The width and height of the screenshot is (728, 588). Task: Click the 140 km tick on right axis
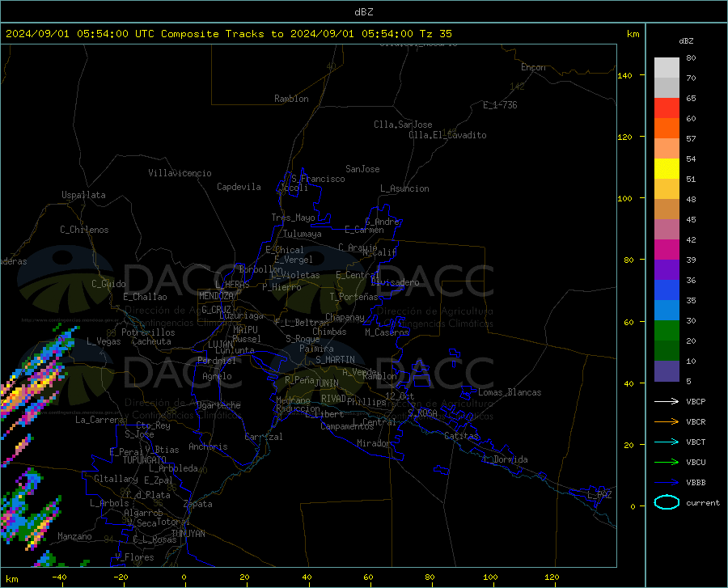(x=625, y=75)
